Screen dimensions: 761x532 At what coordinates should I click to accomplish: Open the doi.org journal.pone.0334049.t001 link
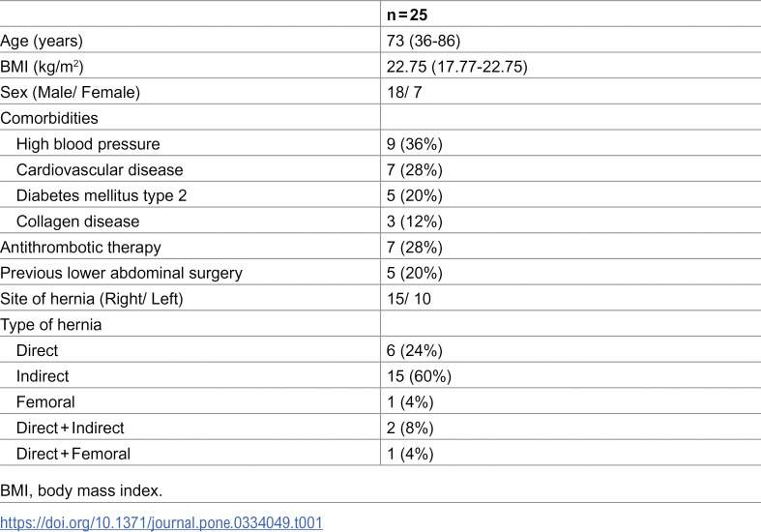pyautogui.click(x=161, y=522)
